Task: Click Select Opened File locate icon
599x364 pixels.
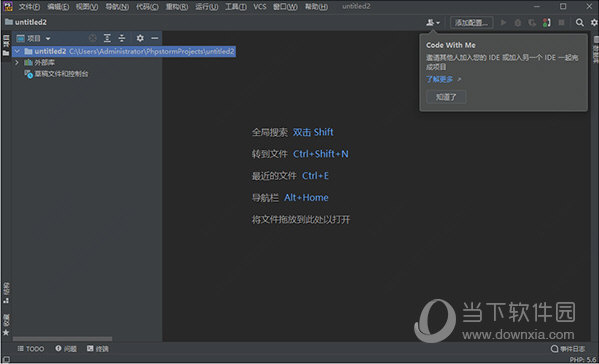Action: click(93, 38)
